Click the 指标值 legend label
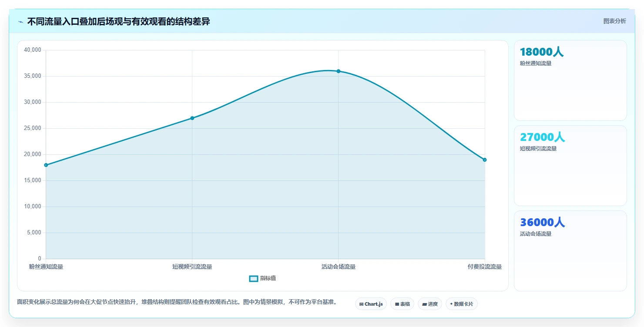 pos(268,278)
